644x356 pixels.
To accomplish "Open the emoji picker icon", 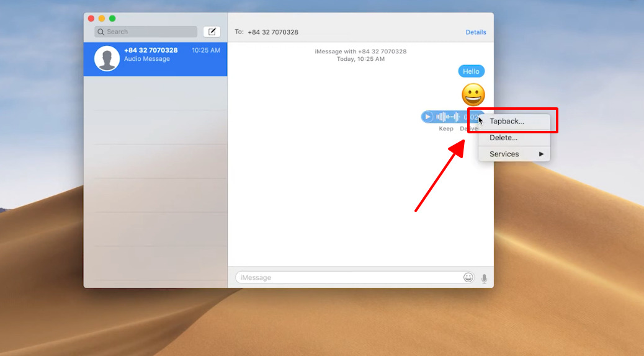I will tap(468, 278).
